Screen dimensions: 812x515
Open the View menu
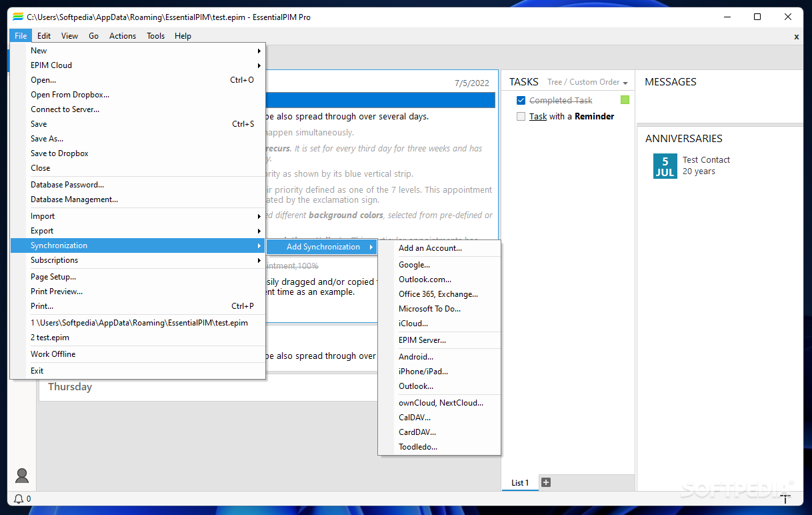(69, 36)
